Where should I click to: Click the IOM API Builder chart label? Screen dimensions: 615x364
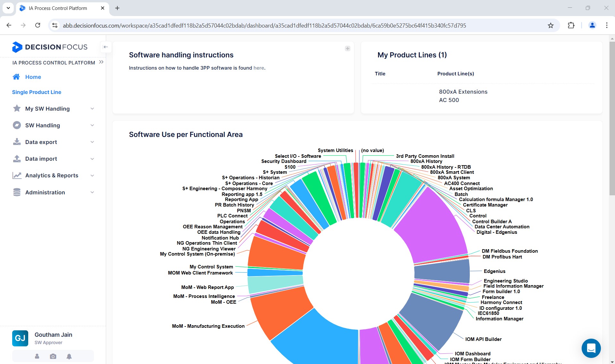[x=483, y=339]
